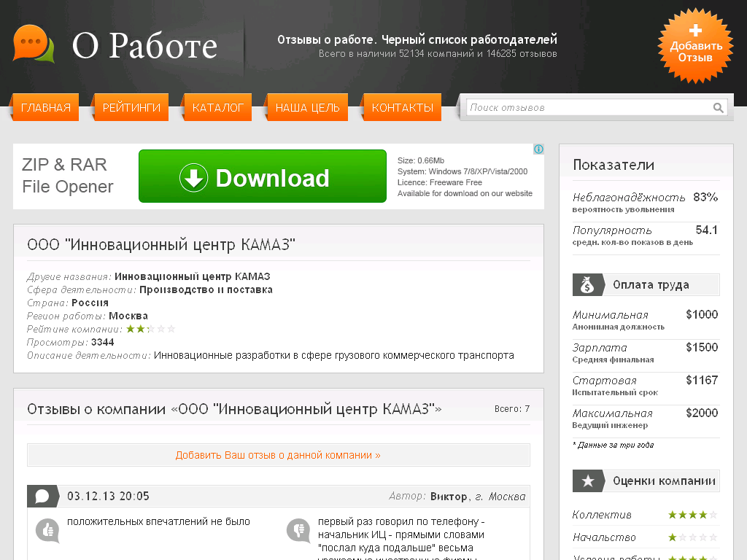Click Максимальная salary $2000
This screenshot has width=747, height=560.
pyautogui.click(x=702, y=413)
